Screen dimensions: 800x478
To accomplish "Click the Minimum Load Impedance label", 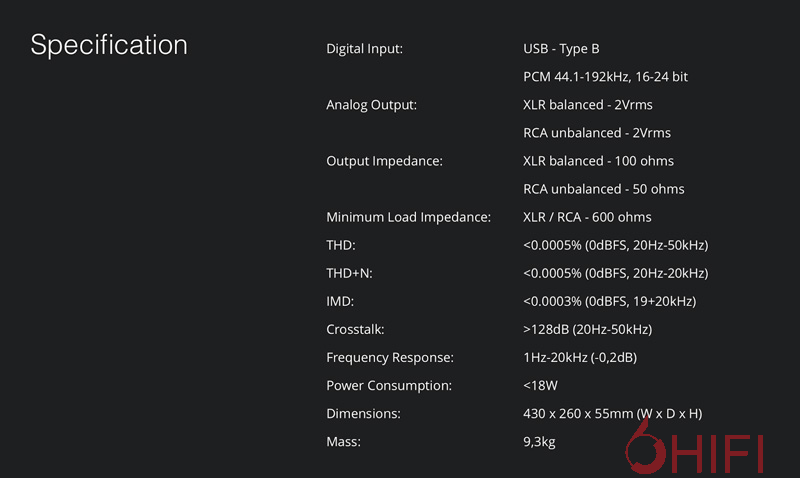I will [408, 217].
